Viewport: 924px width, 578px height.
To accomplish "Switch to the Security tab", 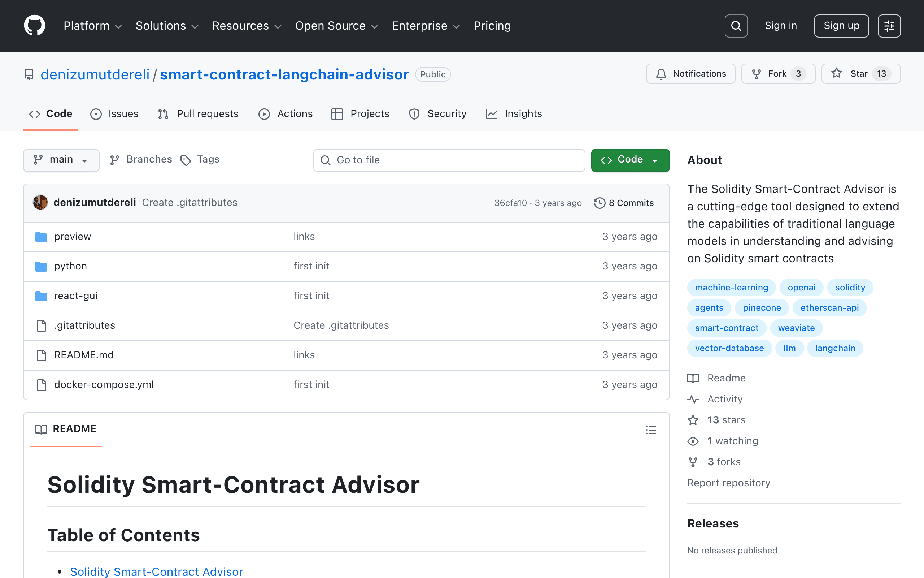I will coord(437,114).
